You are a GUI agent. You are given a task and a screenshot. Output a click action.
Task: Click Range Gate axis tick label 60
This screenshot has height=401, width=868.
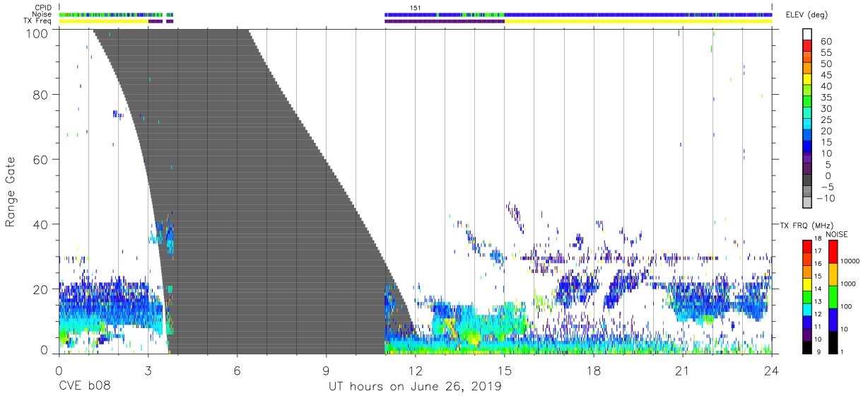pyautogui.click(x=40, y=159)
